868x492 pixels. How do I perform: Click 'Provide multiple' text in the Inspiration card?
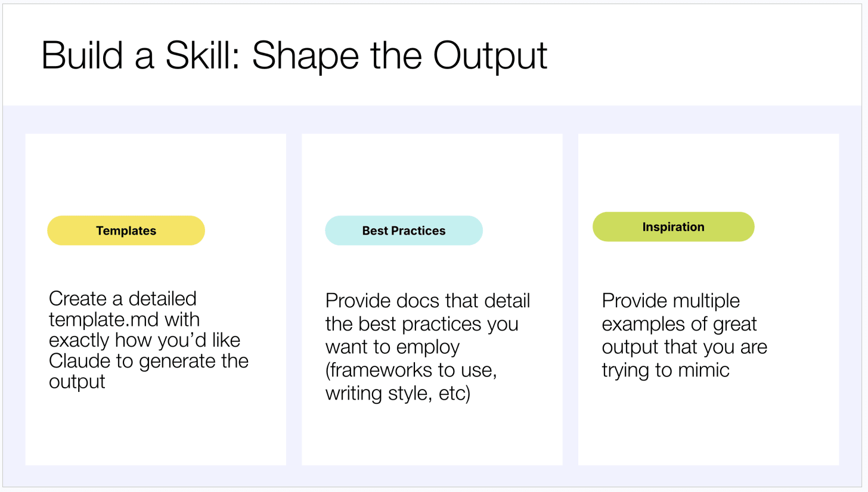(671, 301)
